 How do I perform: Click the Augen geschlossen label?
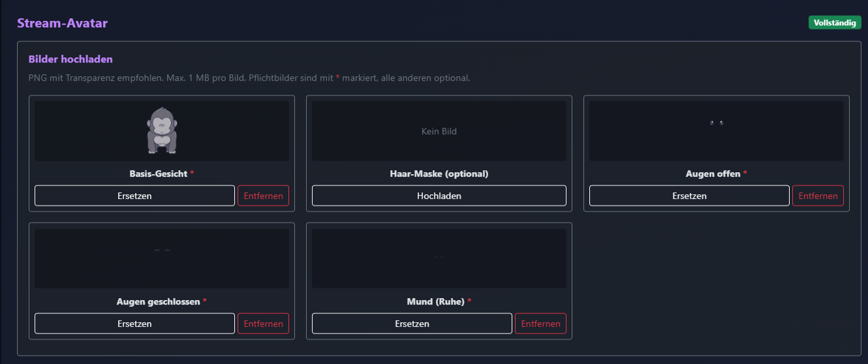pos(162,302)
